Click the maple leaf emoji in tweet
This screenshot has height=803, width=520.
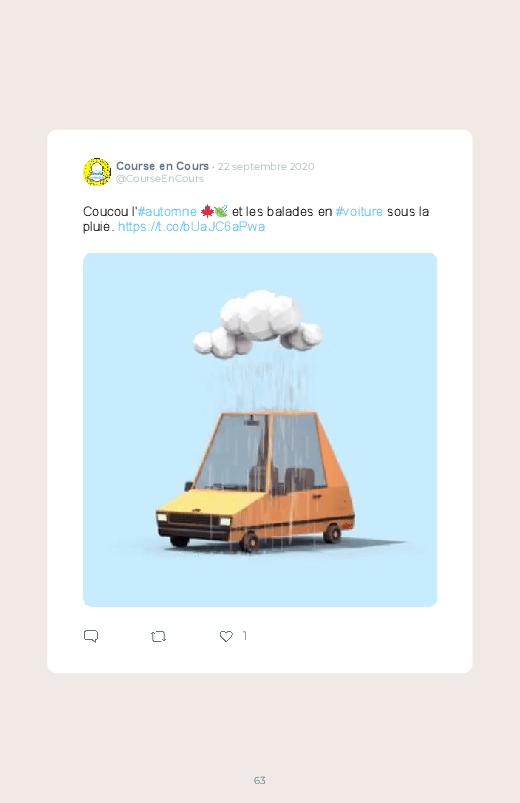tap(206, 211)
